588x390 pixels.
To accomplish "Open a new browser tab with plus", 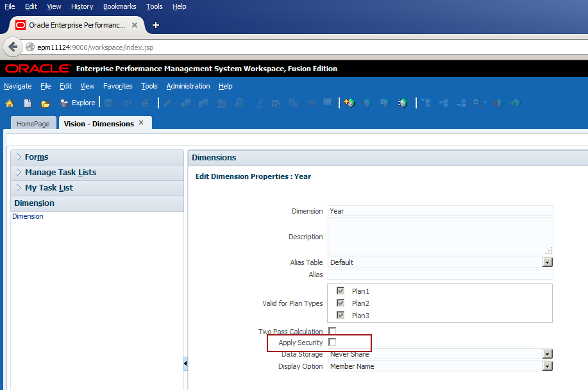I will [156, 25].
